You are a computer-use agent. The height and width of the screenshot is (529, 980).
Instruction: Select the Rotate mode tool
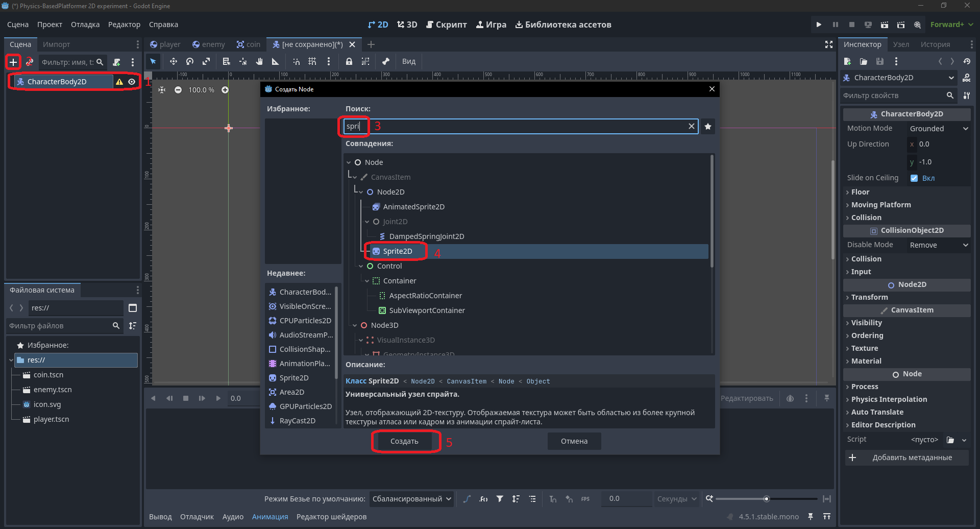point(190,61)
